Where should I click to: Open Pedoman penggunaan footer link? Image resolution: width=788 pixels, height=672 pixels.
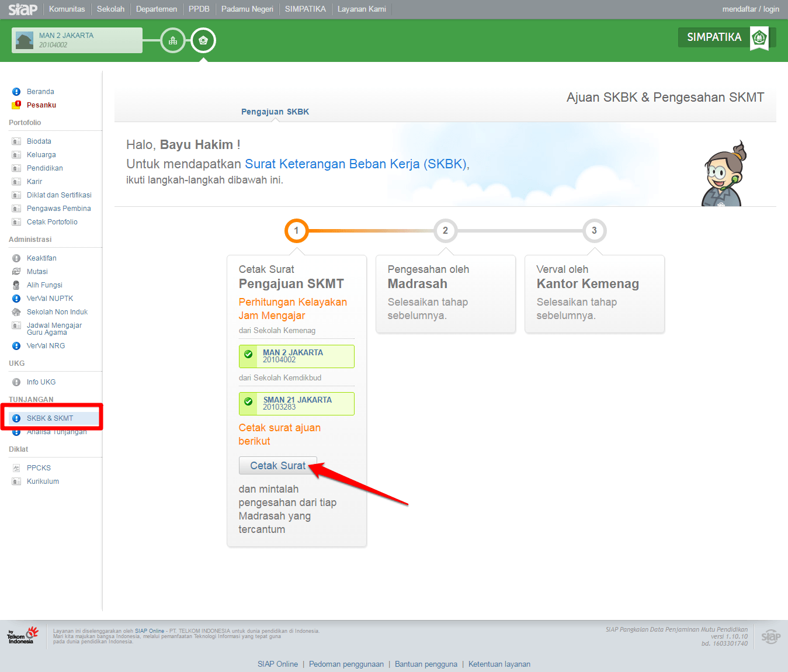click(x=346, y=664)
